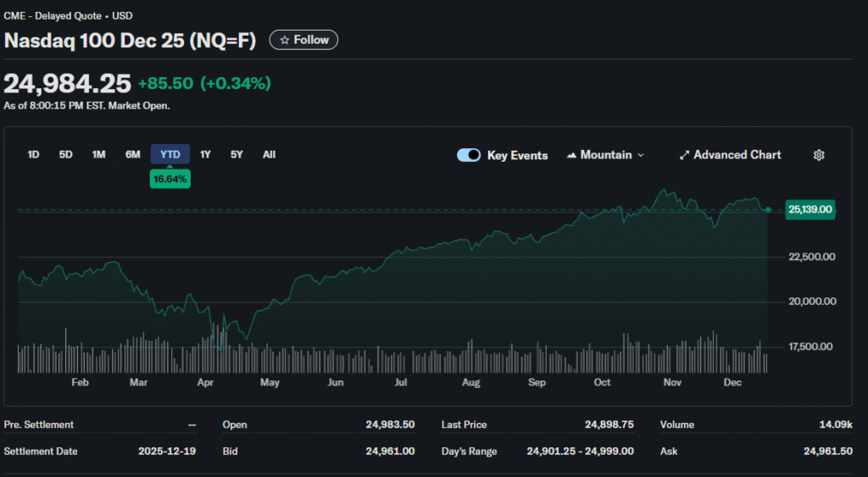This screenshot has height=477, width=868.
Task: Follow the Nasdaq 100 Dec 25 ticker
Action: (x=303, y=40)
